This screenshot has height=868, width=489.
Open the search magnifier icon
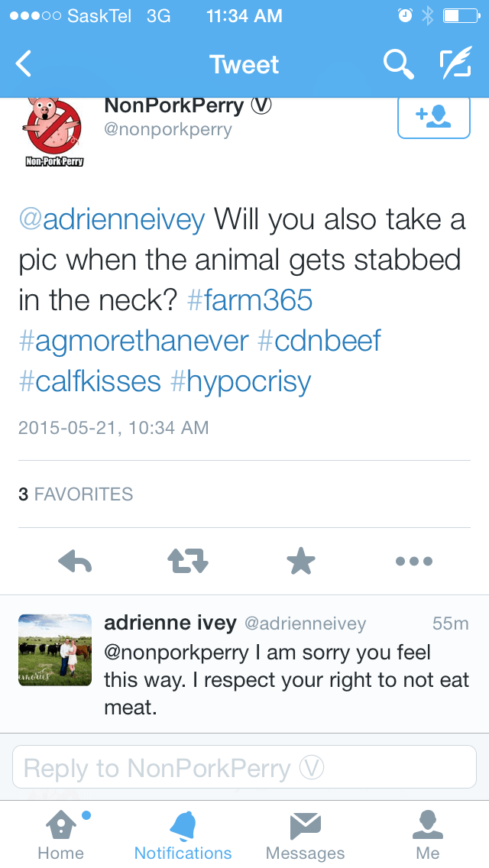[398, 64]
